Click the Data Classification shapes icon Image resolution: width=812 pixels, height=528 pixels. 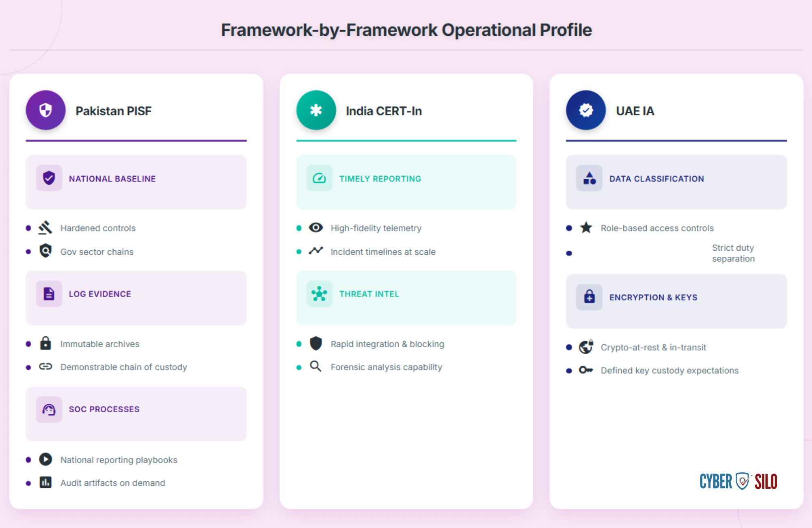(x=589, y=178)
